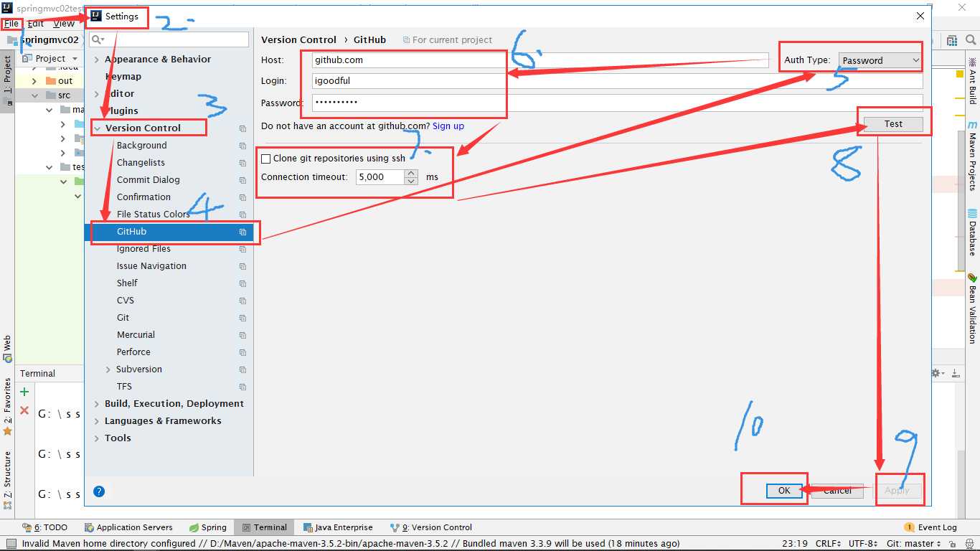The width and height of the screenshot is (980, 551).
Task: Click the OK button
Action: coord(784,491)
